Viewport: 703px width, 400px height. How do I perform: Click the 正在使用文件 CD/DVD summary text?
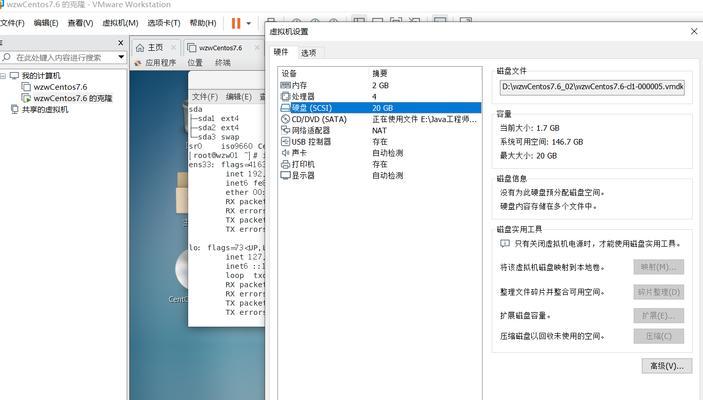(x=424, y=119)
